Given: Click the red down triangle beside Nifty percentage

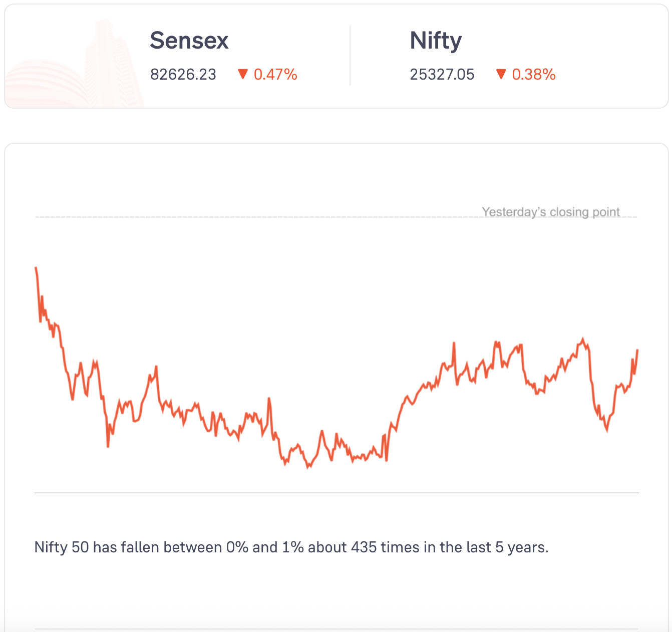Looking at the screenshot, I should pyautogui.click(x=501, y=75).
